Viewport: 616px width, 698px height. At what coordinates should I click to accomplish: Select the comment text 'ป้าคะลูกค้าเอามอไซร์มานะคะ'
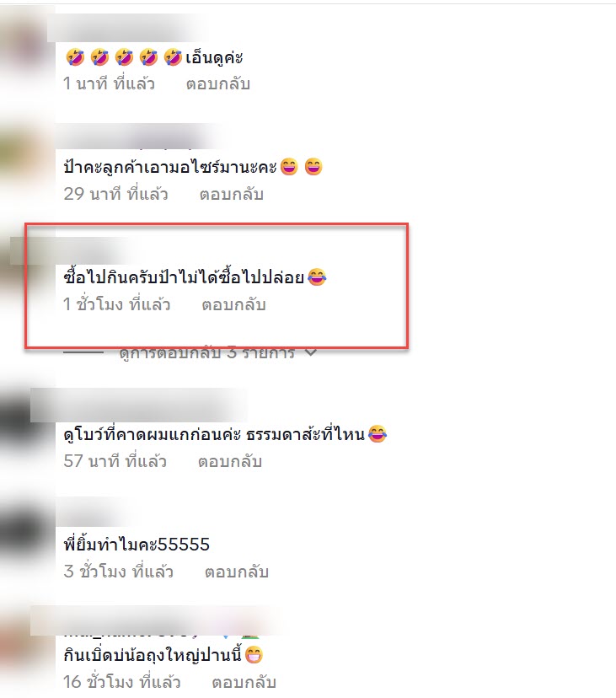point(170,168)
